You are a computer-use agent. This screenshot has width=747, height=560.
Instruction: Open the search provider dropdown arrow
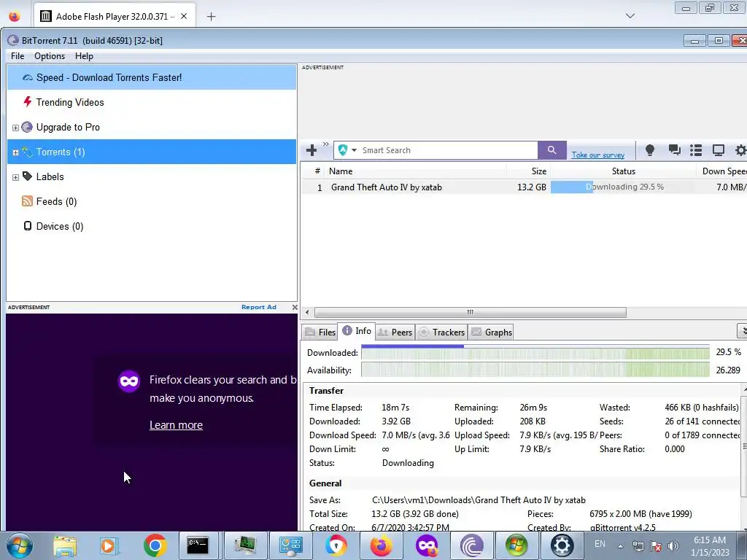pyautogui.click(x=354, y=150)
